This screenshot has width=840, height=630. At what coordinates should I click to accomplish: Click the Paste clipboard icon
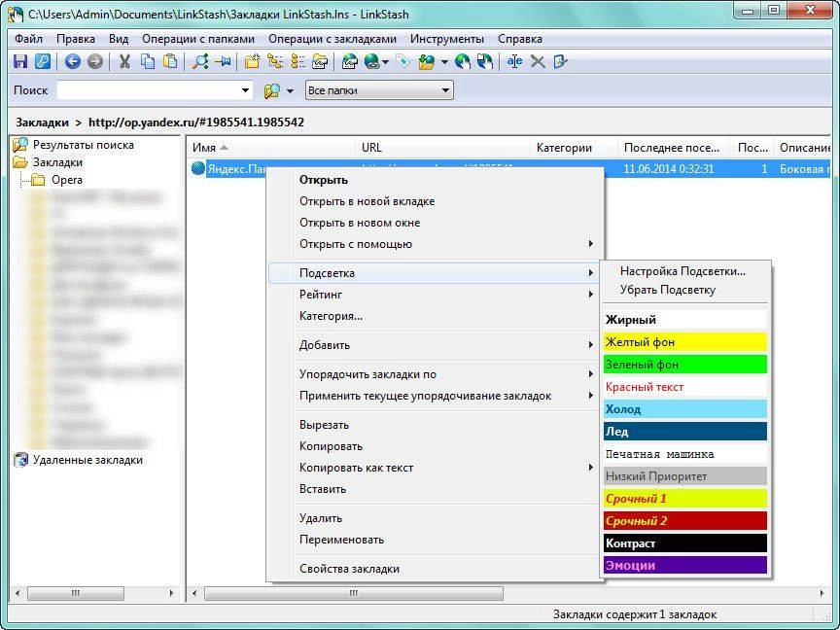(x=170, y=61)
